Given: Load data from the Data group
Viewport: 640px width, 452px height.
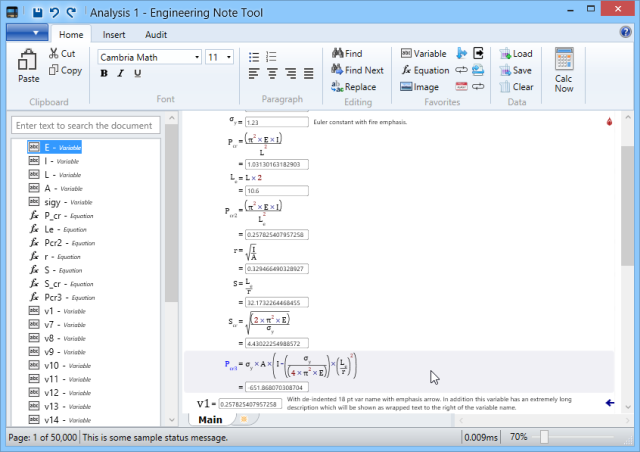Looking at the screenshot, I should pos(516,53).
